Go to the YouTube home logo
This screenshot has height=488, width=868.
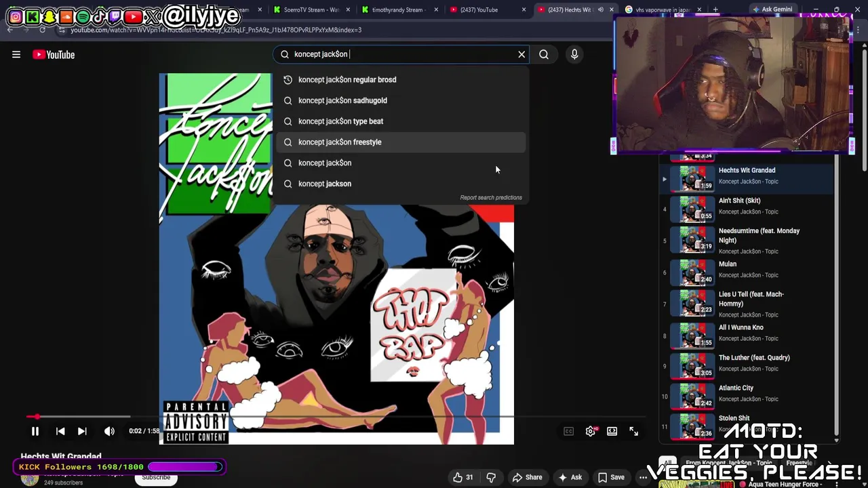tap(54, 55)
